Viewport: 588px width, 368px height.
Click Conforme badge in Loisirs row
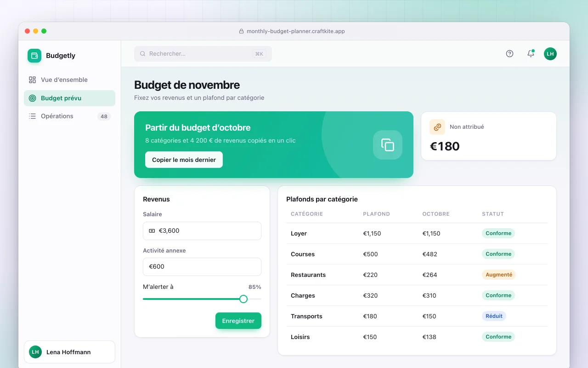click(x=498, y=337)
